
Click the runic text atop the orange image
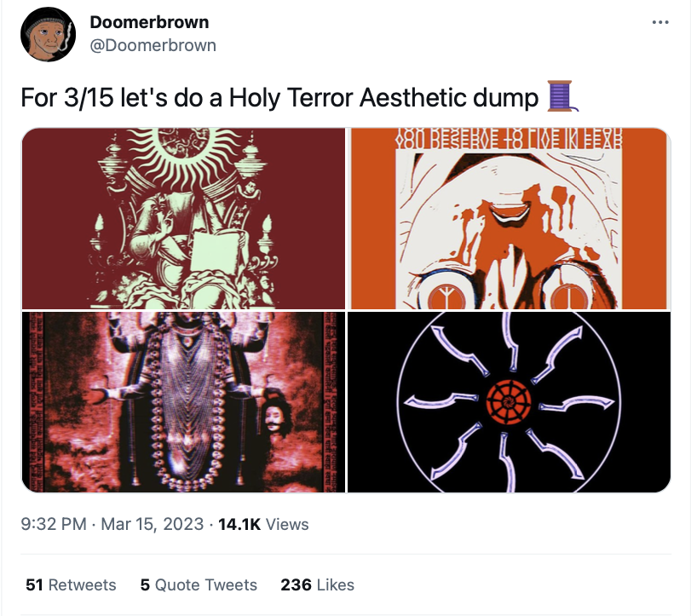coord(509,138)
